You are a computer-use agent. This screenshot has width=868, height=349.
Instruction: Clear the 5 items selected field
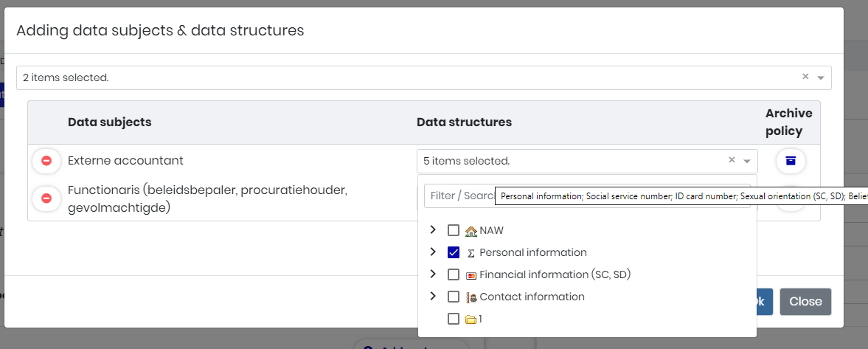(x=732, y=159)
